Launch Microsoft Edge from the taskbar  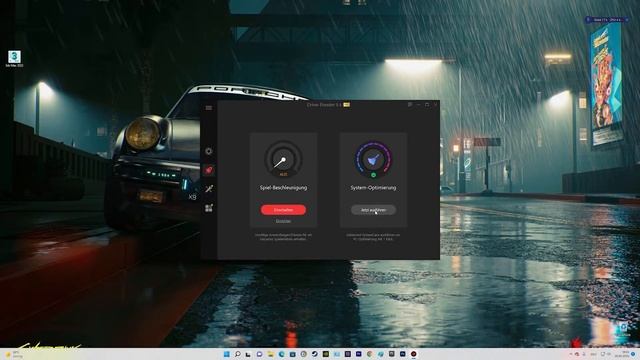(282, 354)
